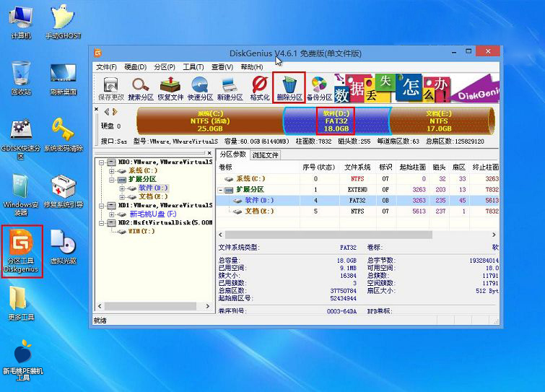Select the 系统(C:) partition in disk map

(210, 121)
